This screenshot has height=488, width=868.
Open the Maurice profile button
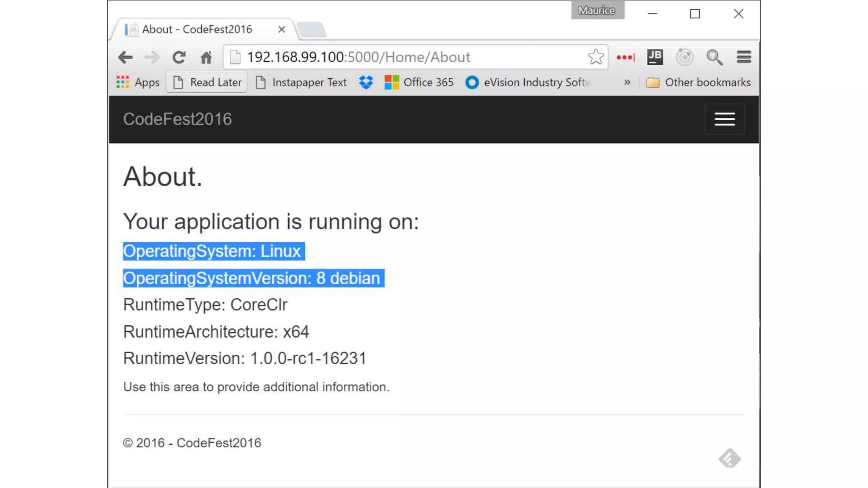coord(597,10)
